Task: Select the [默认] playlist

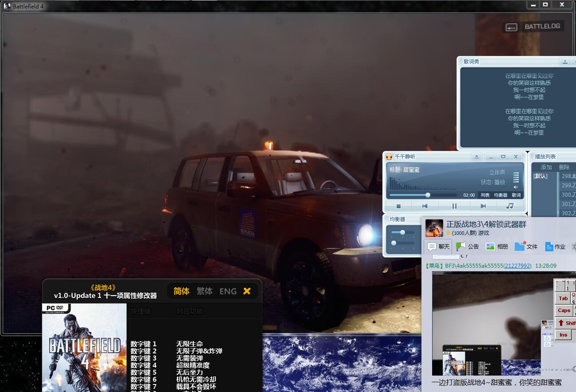Action: [540, 176]
